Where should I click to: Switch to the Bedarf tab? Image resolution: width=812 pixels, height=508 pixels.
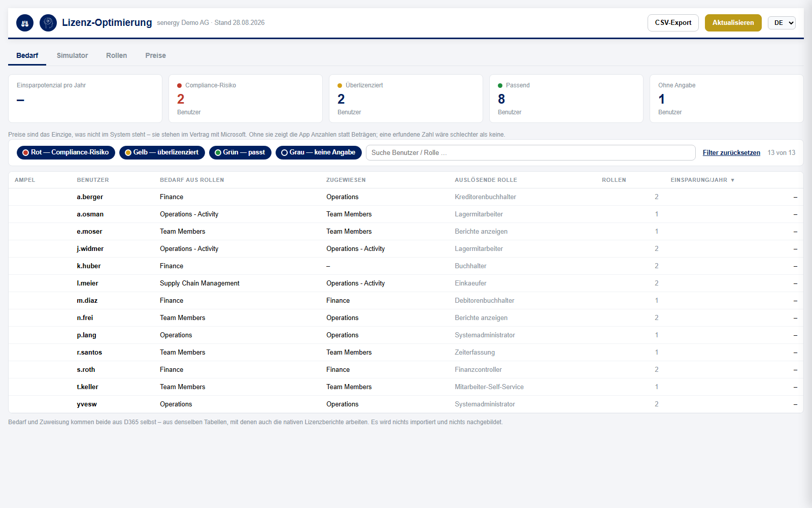(27, 55)
